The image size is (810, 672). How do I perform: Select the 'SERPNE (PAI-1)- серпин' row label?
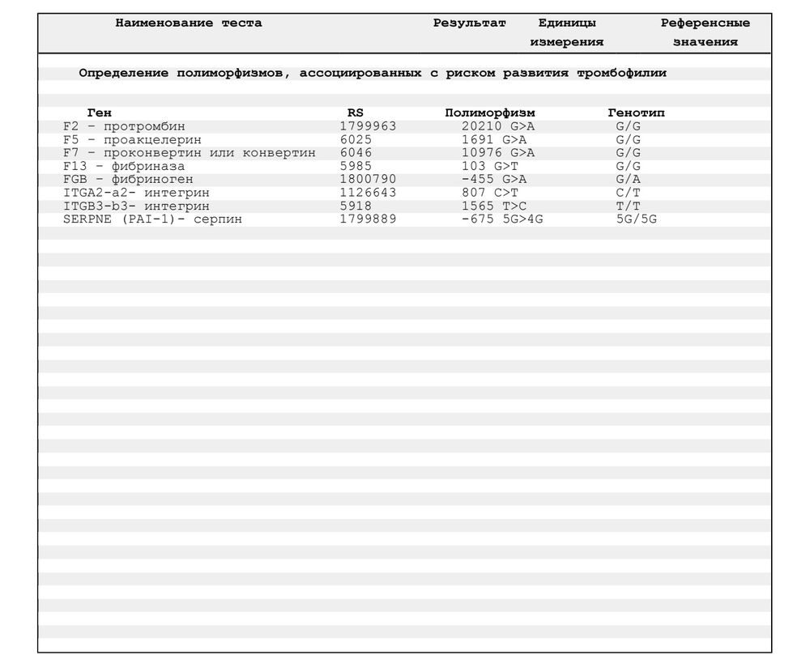coord(152,219)
